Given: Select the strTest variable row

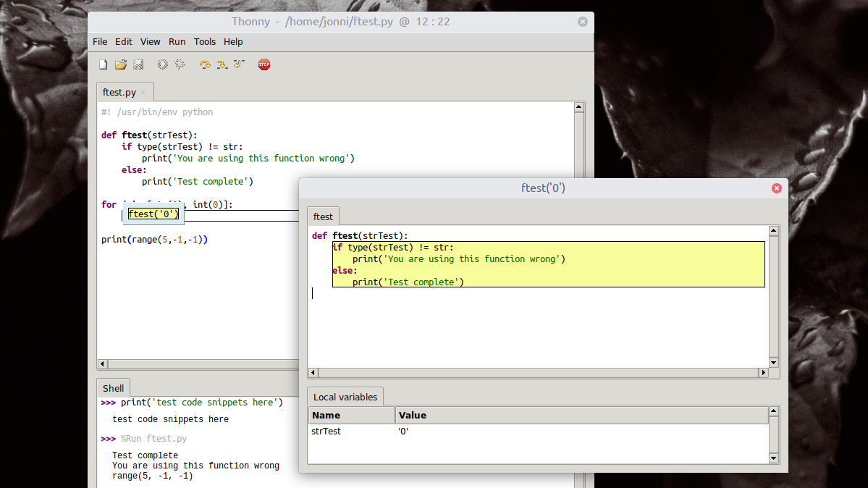Looking at the screenshot, I should (x=539, y=432).
